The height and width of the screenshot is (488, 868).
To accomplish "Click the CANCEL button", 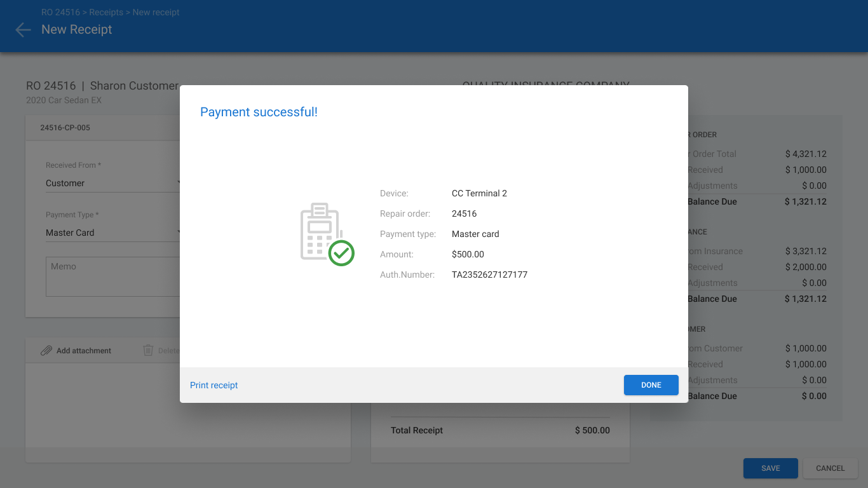I will [831, 468].
